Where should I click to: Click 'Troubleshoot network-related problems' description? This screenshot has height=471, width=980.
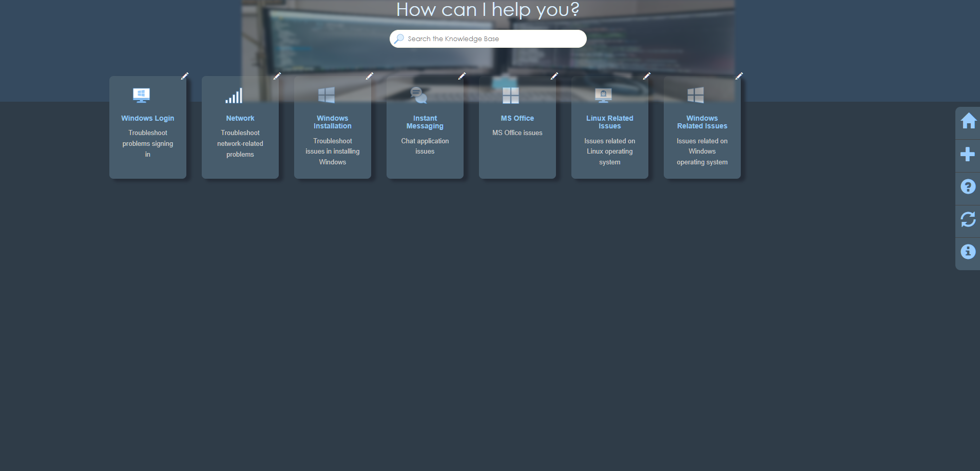[x=240, y=144]
